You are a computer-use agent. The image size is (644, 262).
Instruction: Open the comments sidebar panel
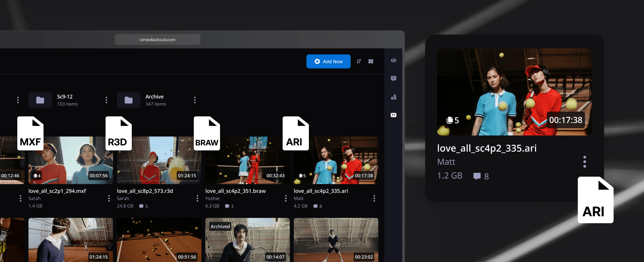click(393, 78)
